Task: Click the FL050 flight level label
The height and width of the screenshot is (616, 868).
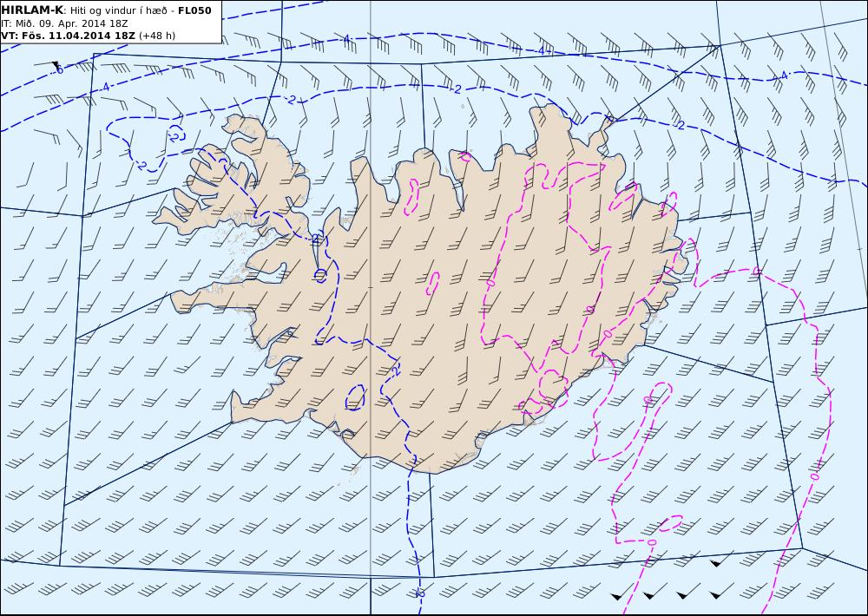Action: tap(194, 10)
